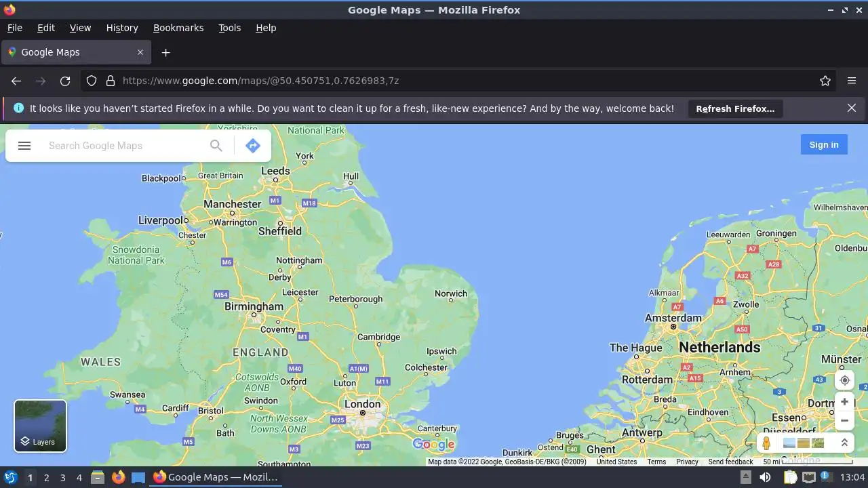Click the Rotterdam map label
This screenshot has height=488, width=868.
pyautogui.click(x=647, y=380)
